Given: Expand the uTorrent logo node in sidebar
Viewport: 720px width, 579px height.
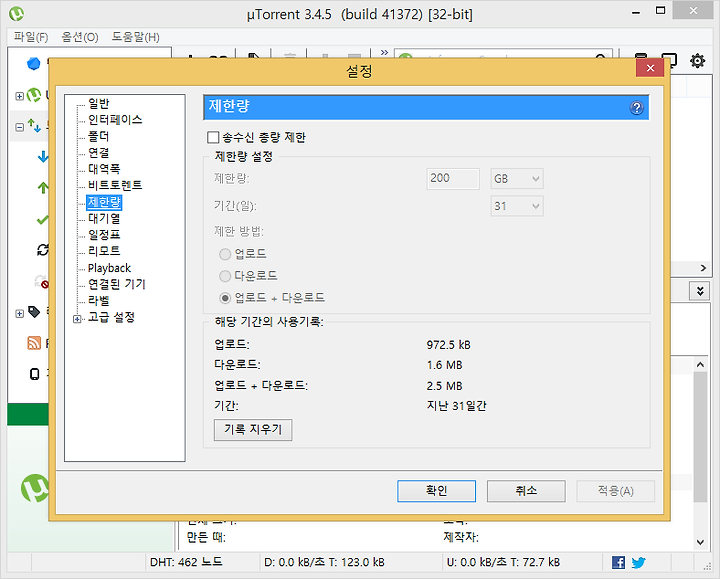Looking at the screenshot, I should (x=19, y=96).
